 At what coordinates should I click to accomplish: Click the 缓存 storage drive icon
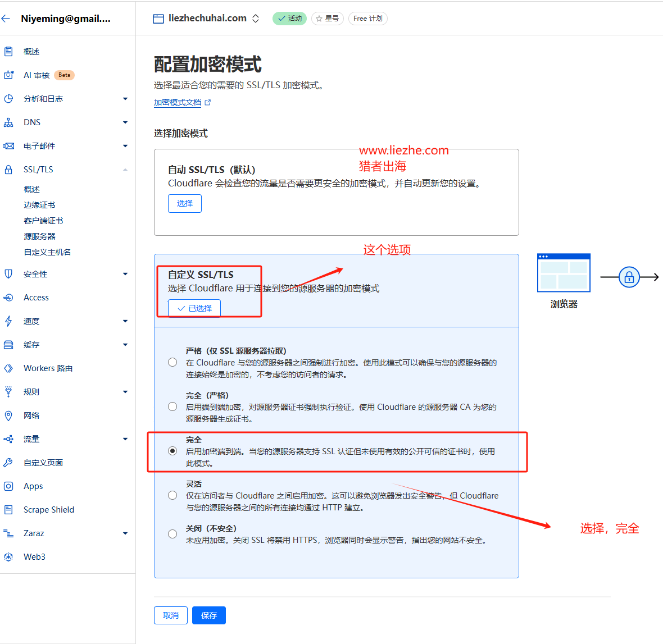click(x=8, y=345)
